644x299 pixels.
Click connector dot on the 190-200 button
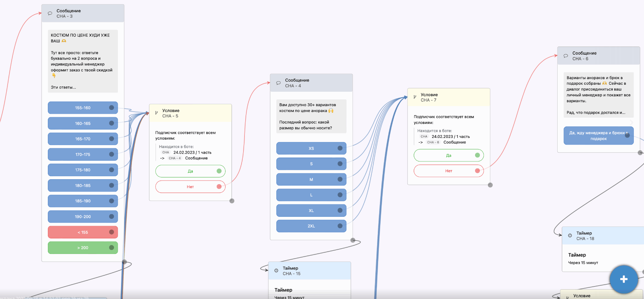click(x=112, y=217)
